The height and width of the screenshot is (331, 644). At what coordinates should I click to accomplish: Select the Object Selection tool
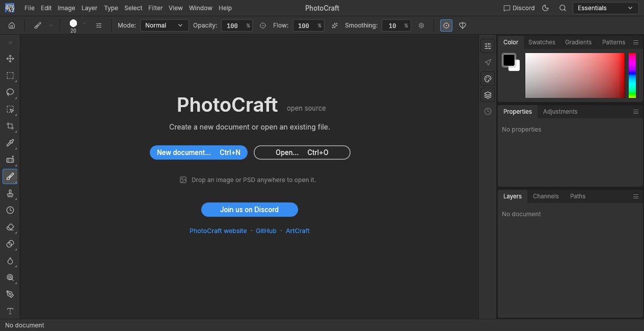click(x=10, y=109)
